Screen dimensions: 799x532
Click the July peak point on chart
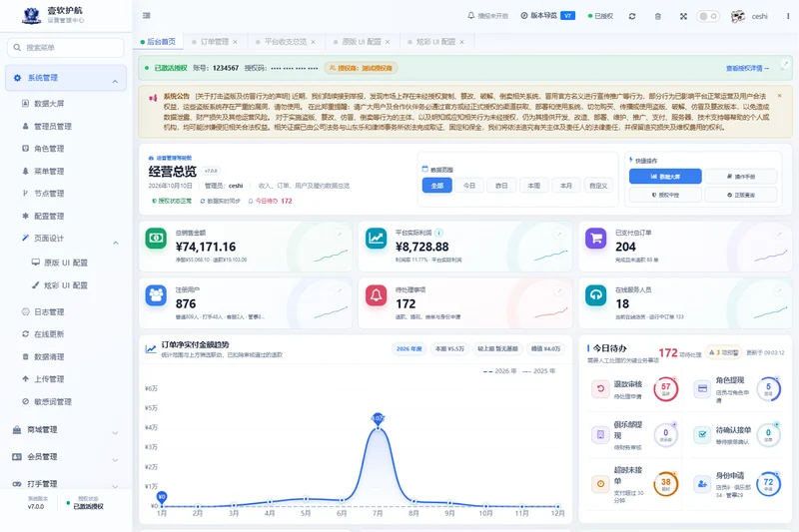point(378,428)
